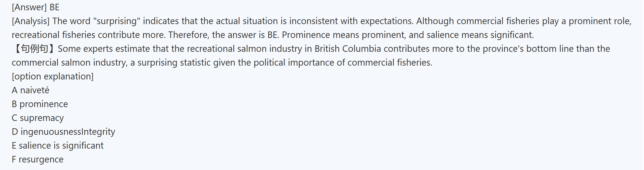Click the "[option explanation]" heading

53,76
